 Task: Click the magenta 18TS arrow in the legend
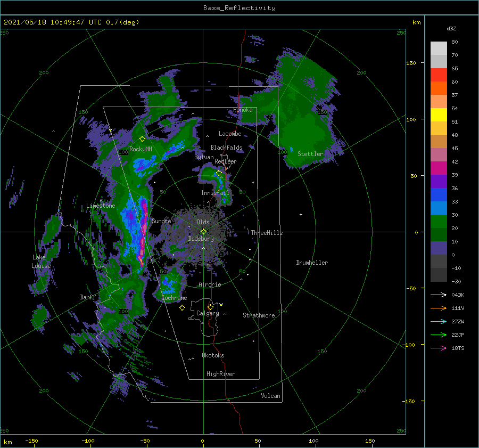point(439,348)
